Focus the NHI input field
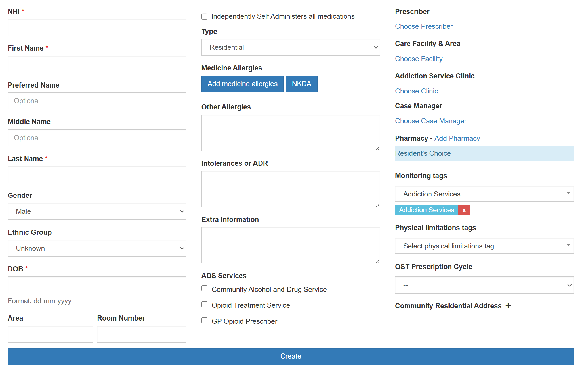Viewport: 588px width, 366px height. tap(97, 28)
